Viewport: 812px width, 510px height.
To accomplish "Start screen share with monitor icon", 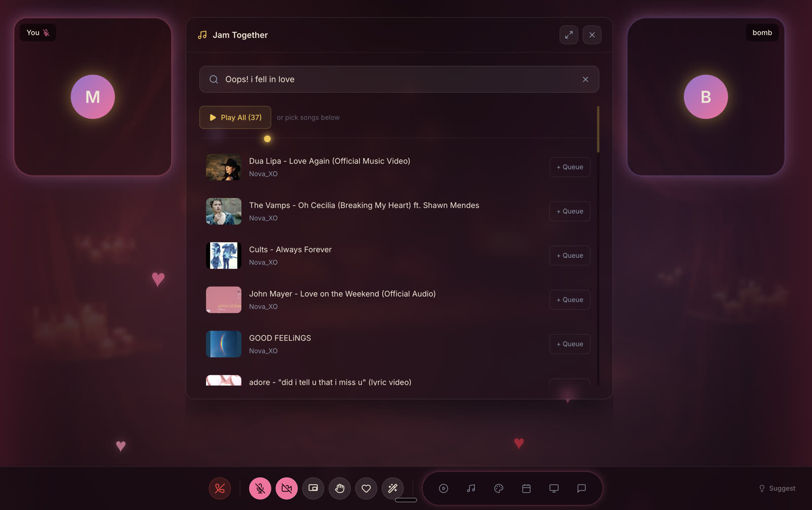I will pos(554,489).
